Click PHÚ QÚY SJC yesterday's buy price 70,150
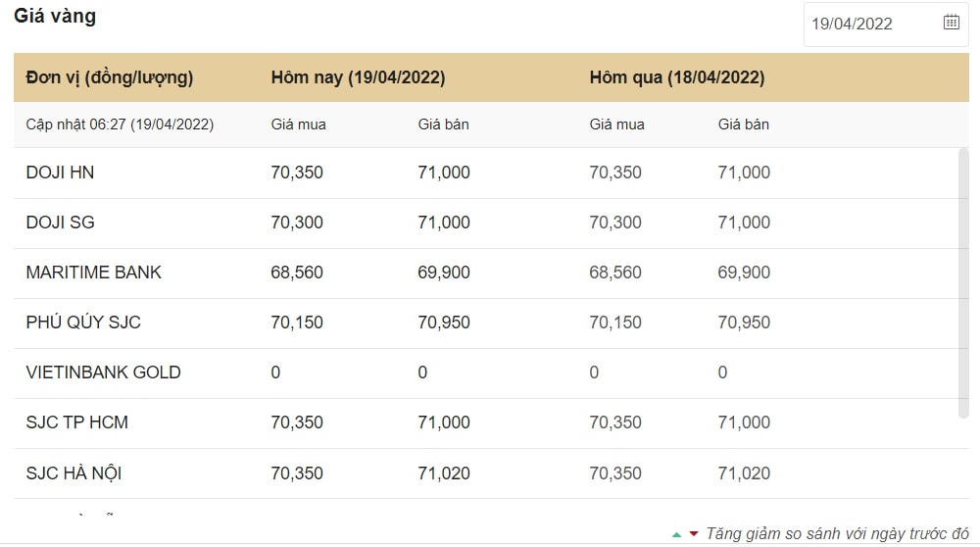The width and height of the screenshot is (980, 547). pyautogui.click(x=615, y=323)
